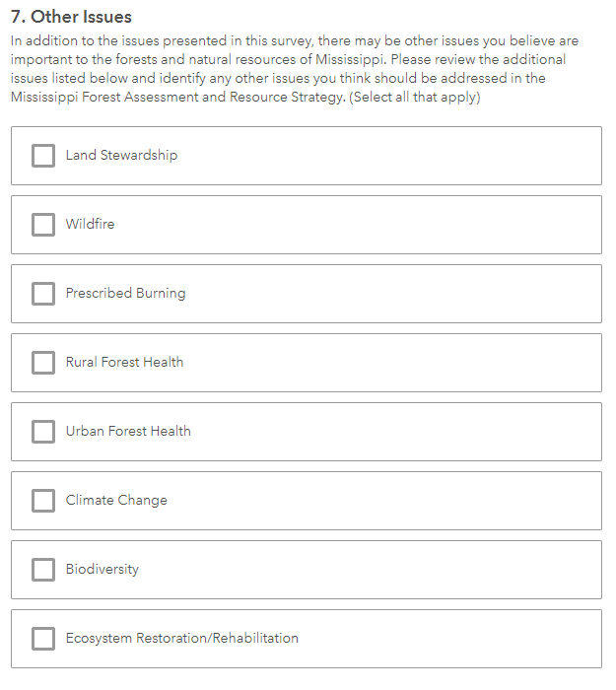This screenshot has width=616, height=690.
Task: Choose the Urban Forest Health label text
Action: 128,431
